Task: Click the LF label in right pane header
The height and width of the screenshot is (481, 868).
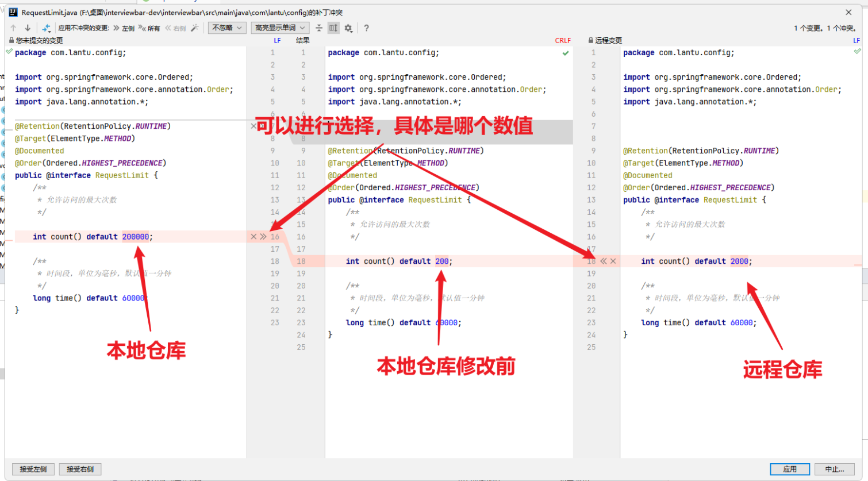Action: tap(857, 40)
